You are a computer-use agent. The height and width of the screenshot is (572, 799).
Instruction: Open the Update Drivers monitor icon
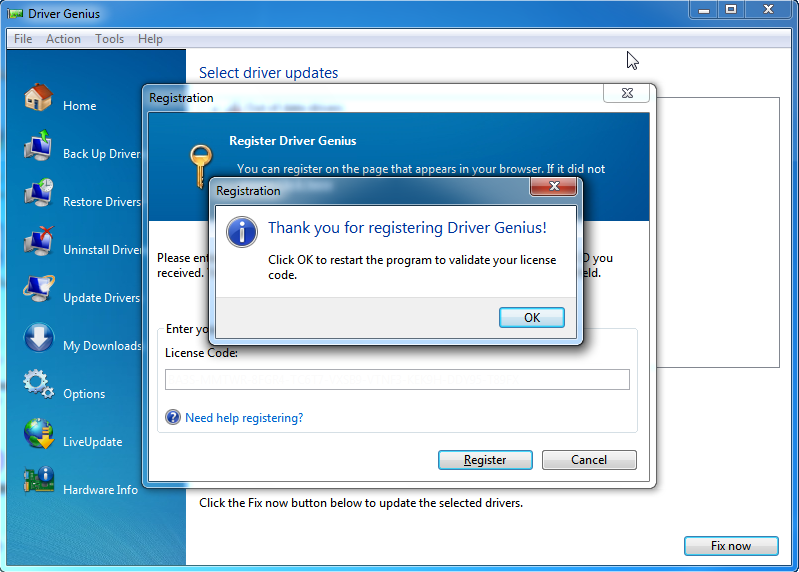38,289
